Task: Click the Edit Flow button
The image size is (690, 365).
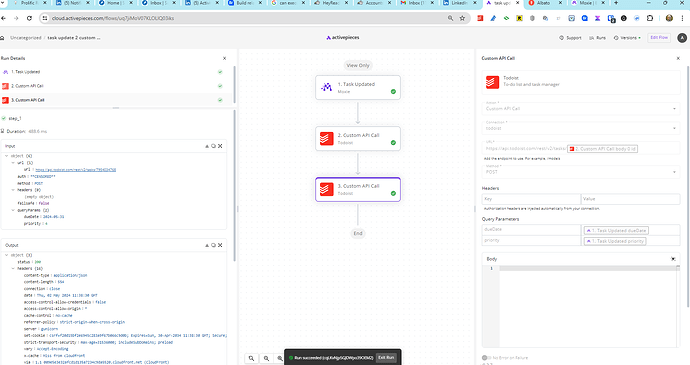Action: 659,37
